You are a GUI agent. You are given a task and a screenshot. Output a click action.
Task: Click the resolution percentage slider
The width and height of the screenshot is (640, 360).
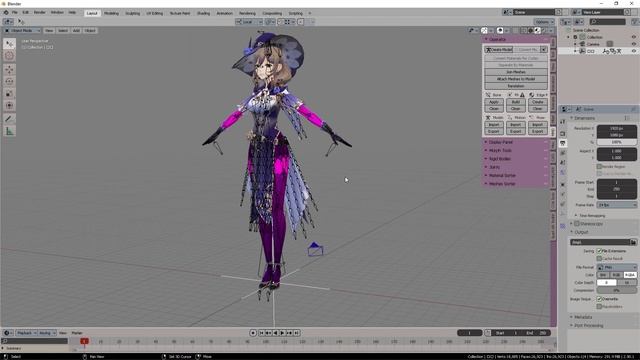[x=617, y=142]
